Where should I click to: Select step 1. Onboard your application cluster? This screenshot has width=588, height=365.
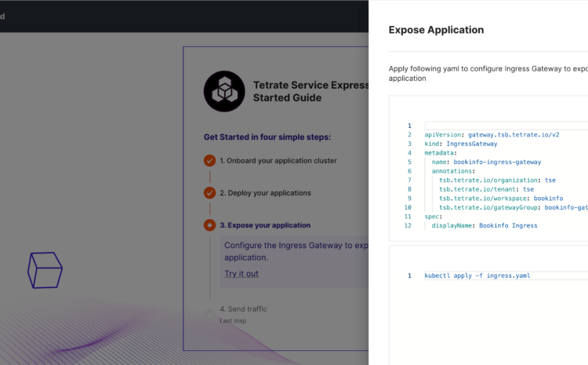point(278,160)
